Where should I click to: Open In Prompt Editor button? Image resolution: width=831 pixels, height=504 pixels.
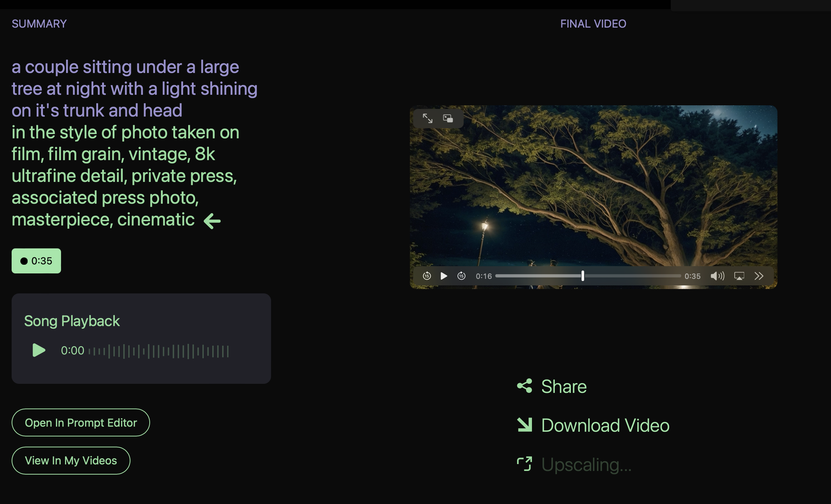81,423
